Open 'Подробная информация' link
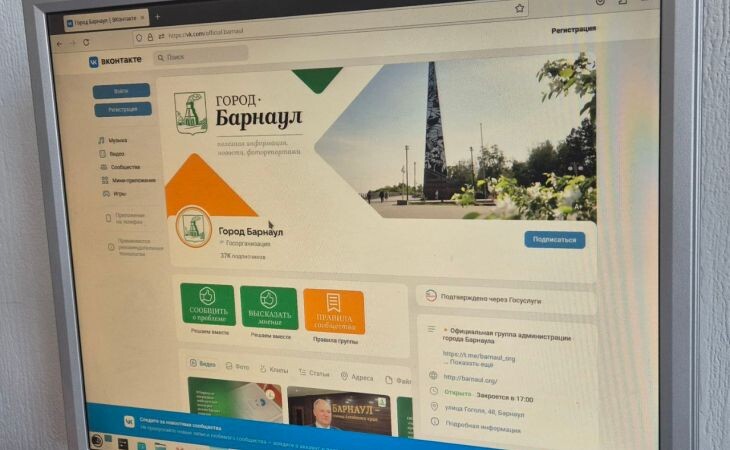730x450 pixels. 483,427
